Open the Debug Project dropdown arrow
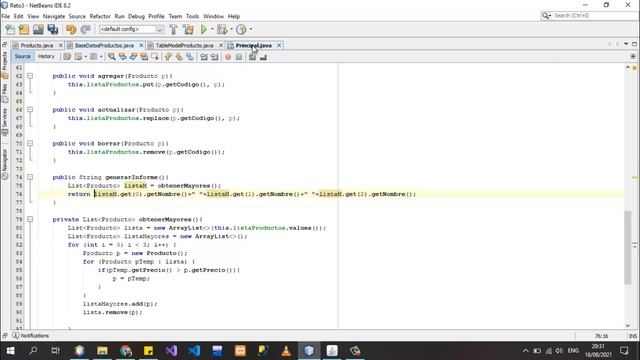The image size is (640, 360). tap(231, 29)
